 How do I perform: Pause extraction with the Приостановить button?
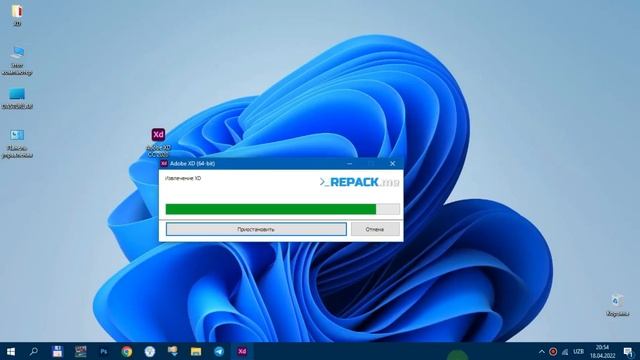pyautogui.click(x=256, y=229)
